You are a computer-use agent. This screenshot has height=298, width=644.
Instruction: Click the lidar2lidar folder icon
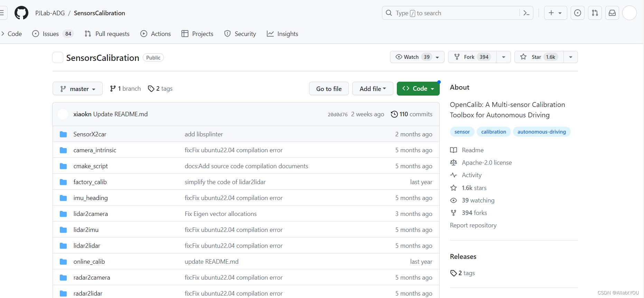(x=63, y=246)
